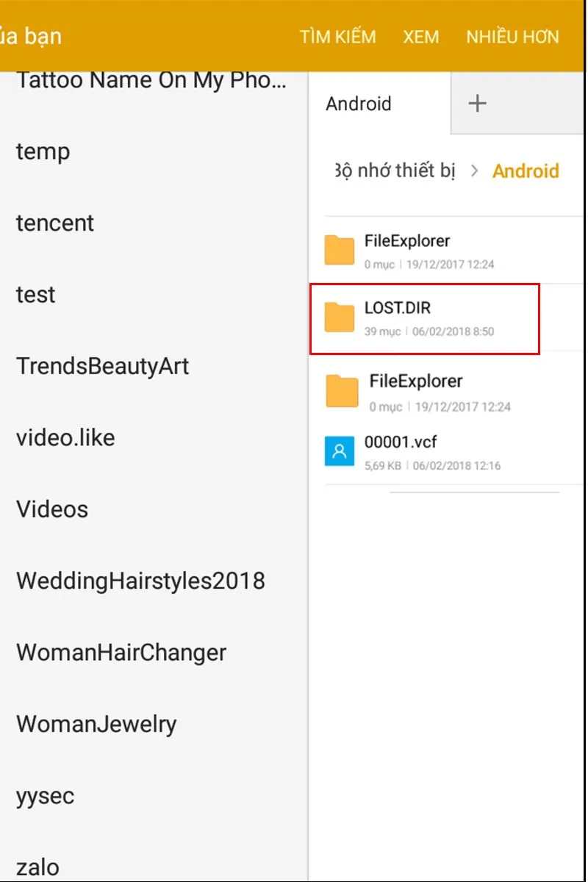Open the 00001.vcf file name
This screenshot has height=882, width=588.
[x=401, y=442]
